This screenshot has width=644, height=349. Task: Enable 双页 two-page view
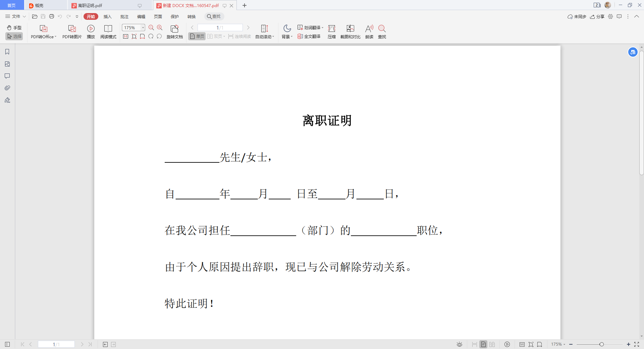tap(216, 36)
